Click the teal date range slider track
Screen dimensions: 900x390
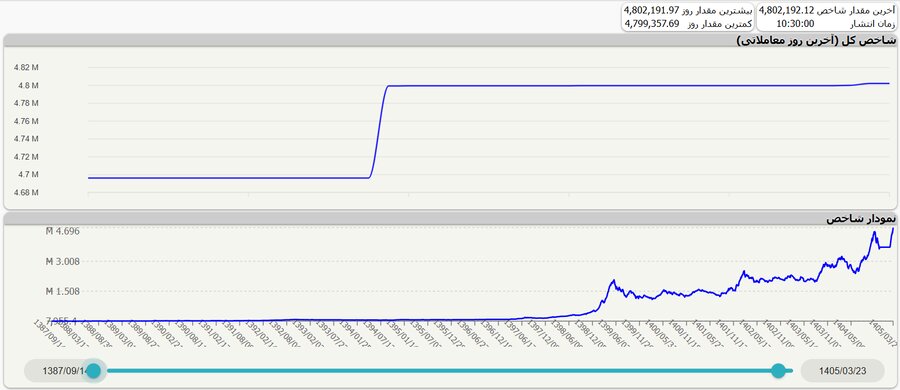tap(449, 371)
